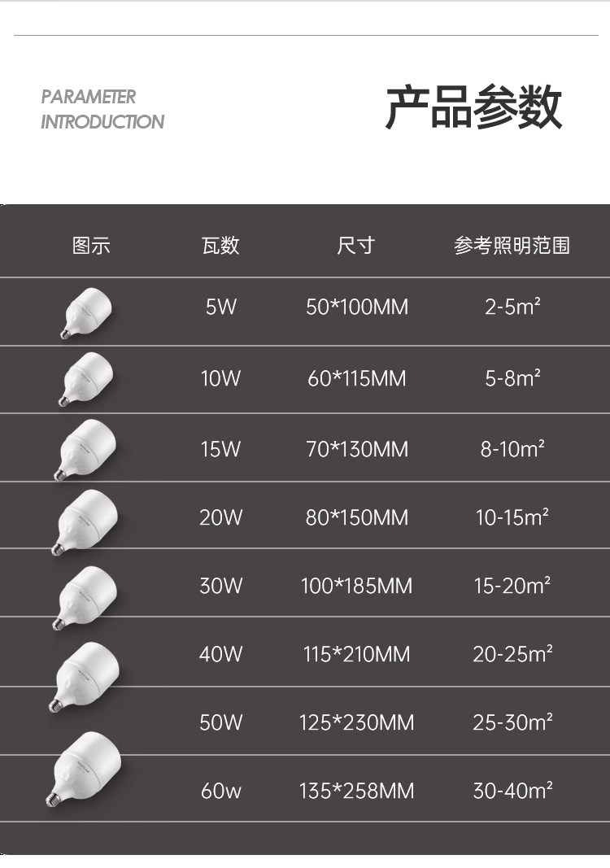
Task: Select the 尺寸 column header
Action: [x=356, y=246]
